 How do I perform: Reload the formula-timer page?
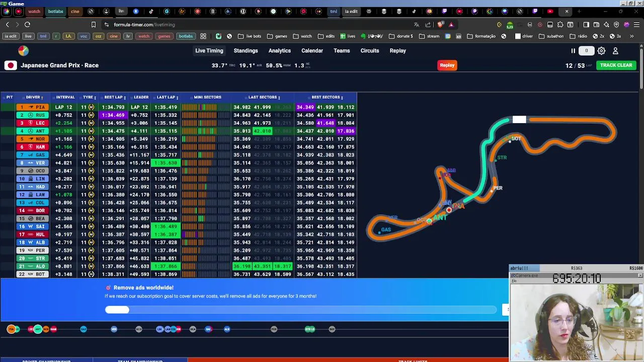(27, 25)
